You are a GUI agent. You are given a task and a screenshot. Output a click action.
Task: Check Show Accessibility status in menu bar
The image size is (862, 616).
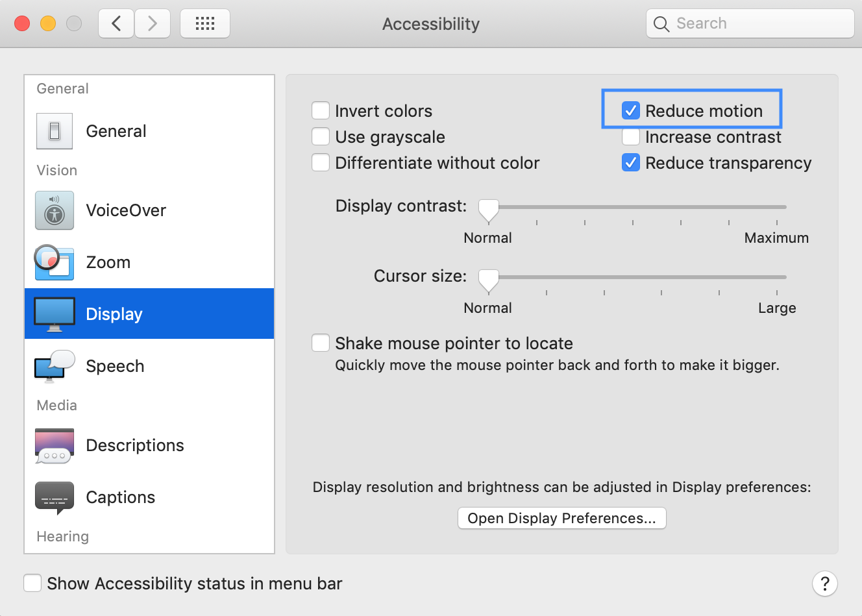click(x=32, y=583)
